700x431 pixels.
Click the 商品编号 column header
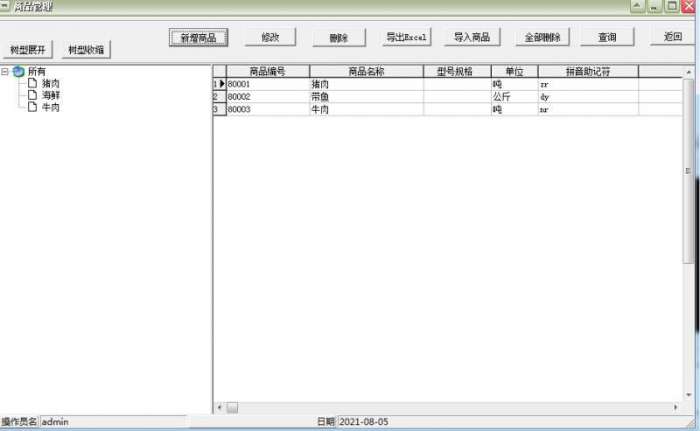[268, 71]
